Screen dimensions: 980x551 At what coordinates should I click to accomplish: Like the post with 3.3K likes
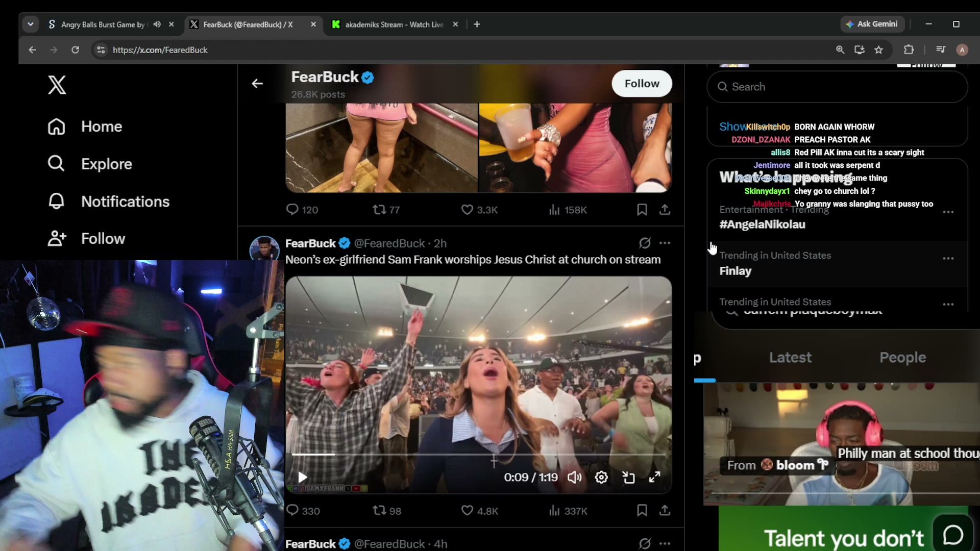(x=479, y=210)
